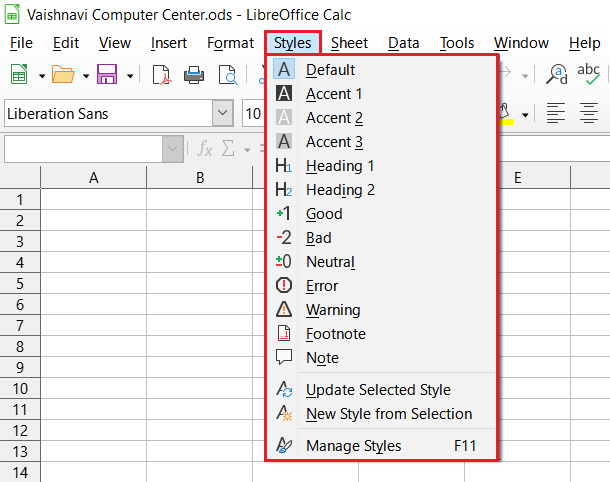The width and height of the screenshot is (610, 482).
Task: Apply the Accent 1 style
Action: pos(381,94)
